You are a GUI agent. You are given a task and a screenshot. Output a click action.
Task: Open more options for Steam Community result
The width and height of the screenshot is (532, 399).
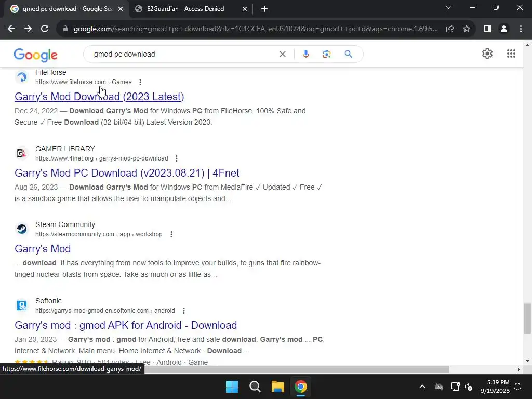171,234
